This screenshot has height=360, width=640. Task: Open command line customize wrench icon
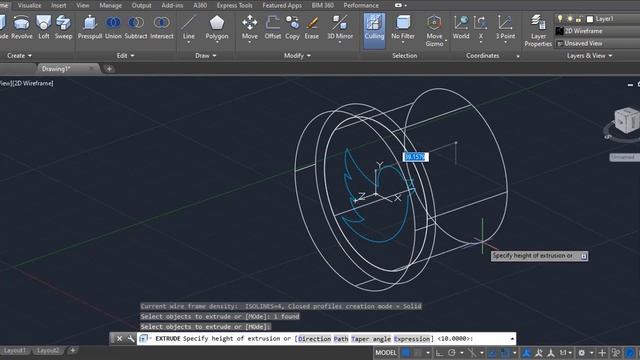131,338
